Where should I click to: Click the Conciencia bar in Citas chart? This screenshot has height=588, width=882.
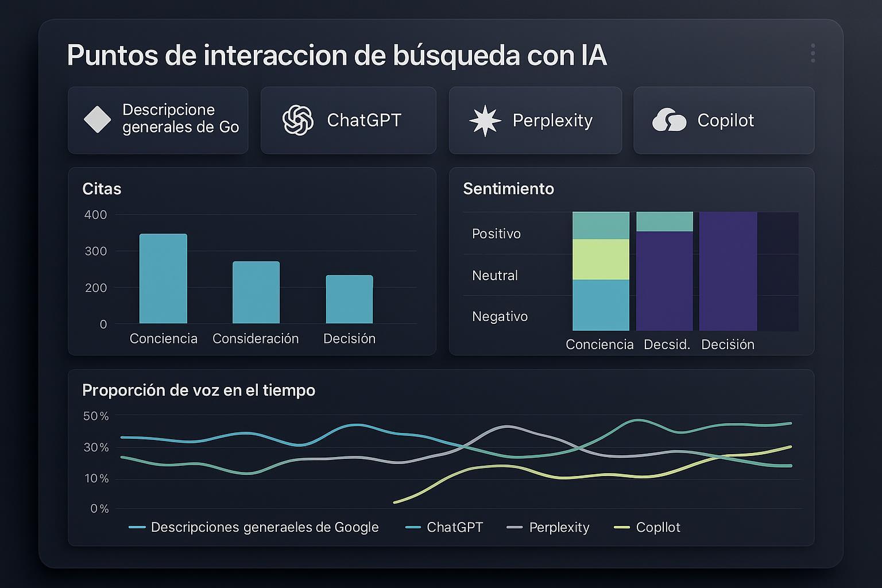click(x=163, y=278)
